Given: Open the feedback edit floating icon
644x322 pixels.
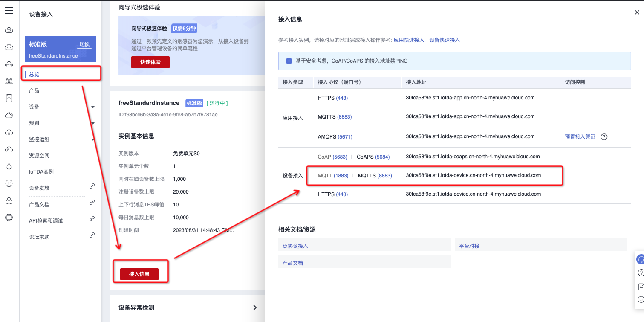Looking at the screenshot, I should pyautogui.click(x=640, y=287).
